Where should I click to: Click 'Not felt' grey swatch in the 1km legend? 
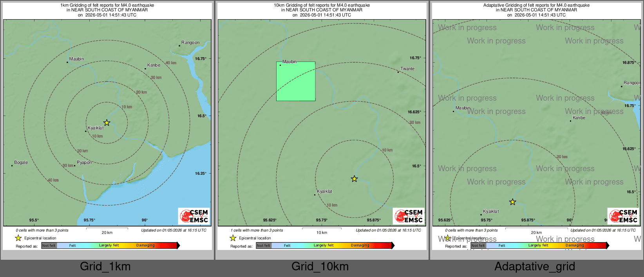[x=49, y=246]
